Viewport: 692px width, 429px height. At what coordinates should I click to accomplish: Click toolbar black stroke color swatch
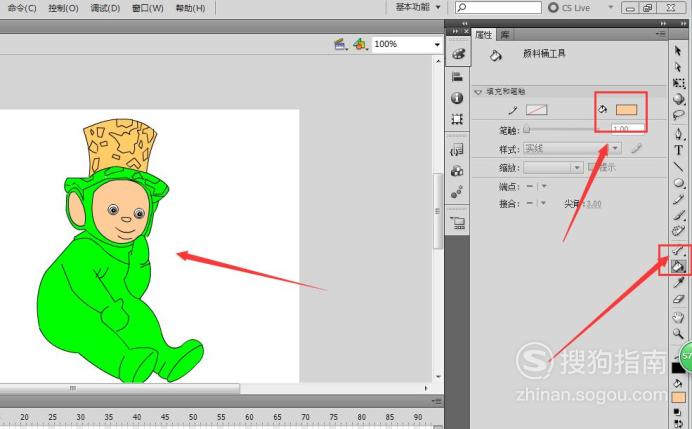(678, 367)
